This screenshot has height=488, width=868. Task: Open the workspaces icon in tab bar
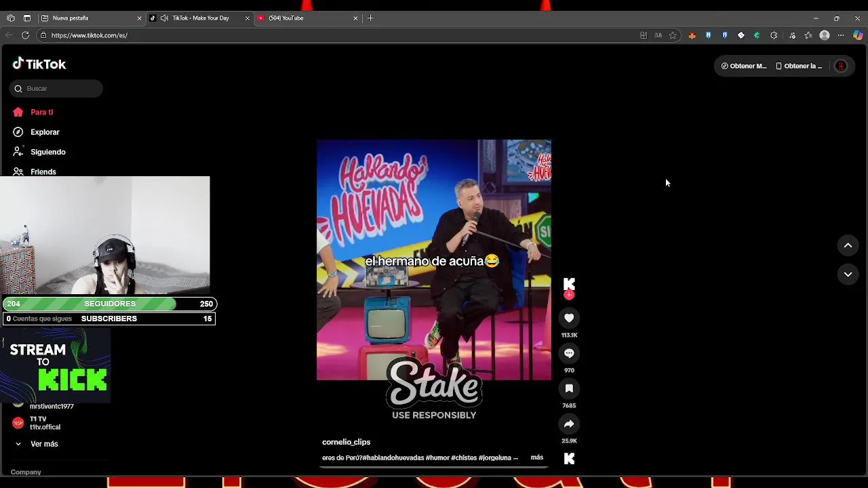[x=11, y=18]
